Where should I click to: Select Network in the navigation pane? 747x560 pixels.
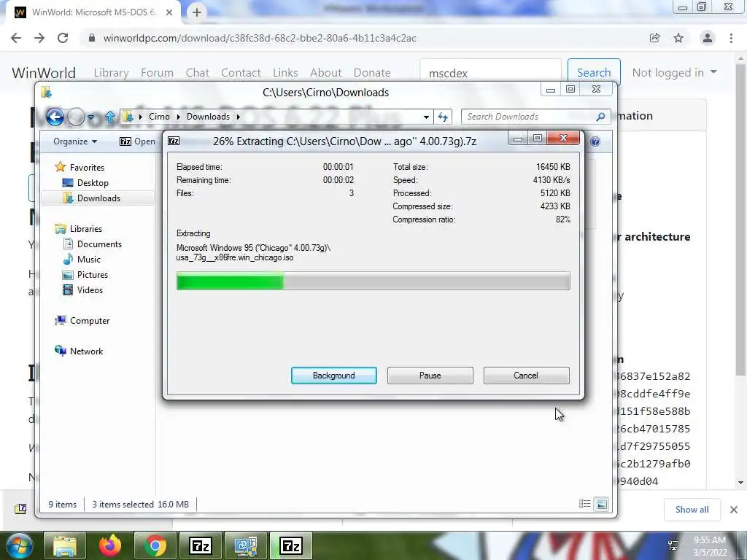86,351
